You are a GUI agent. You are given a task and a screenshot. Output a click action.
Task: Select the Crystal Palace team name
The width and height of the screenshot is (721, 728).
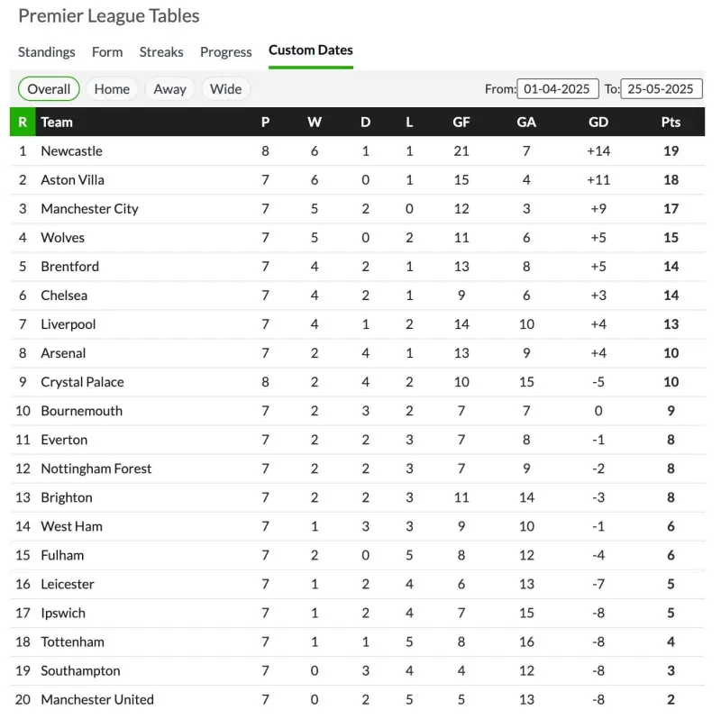(82, 382)
